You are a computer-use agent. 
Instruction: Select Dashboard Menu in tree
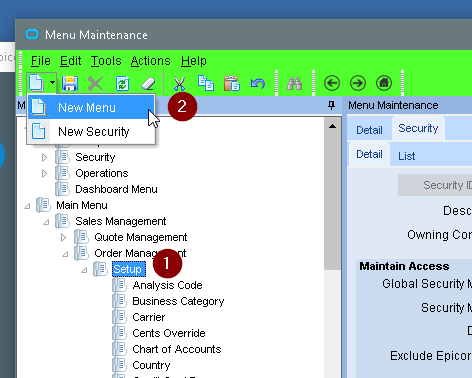point(116,189)
